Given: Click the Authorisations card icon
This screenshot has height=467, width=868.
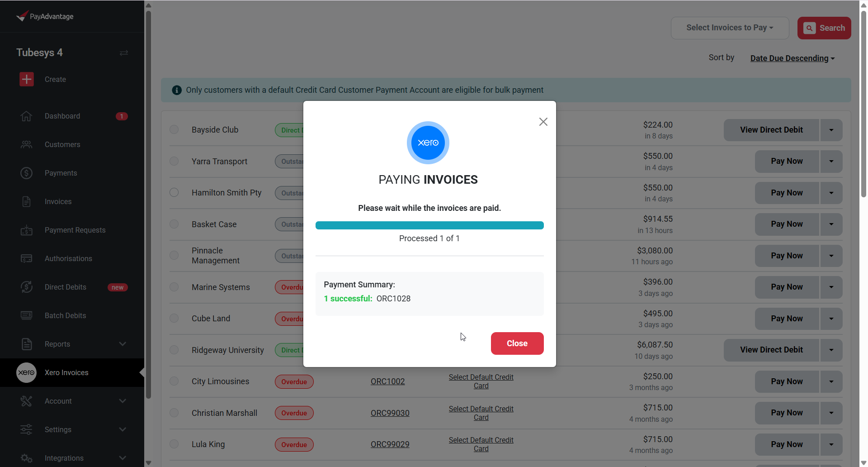Looking at the screenshot, I should pyautogui.click(x=26, y=259).
